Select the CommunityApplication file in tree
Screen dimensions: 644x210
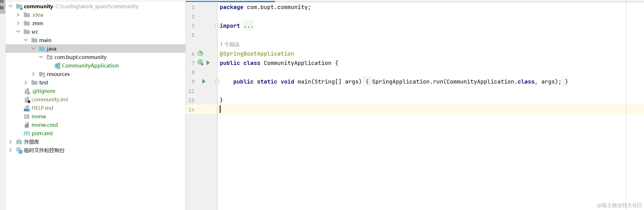point(90,65)
